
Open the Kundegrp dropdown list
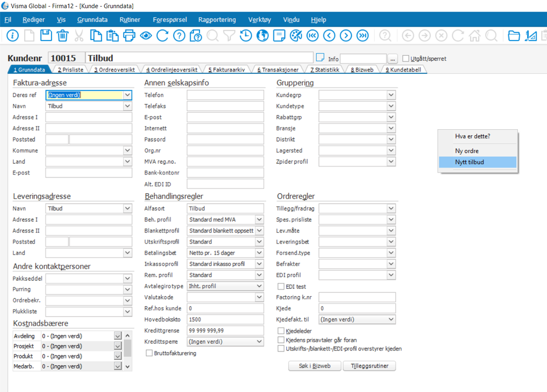point(391,95)
